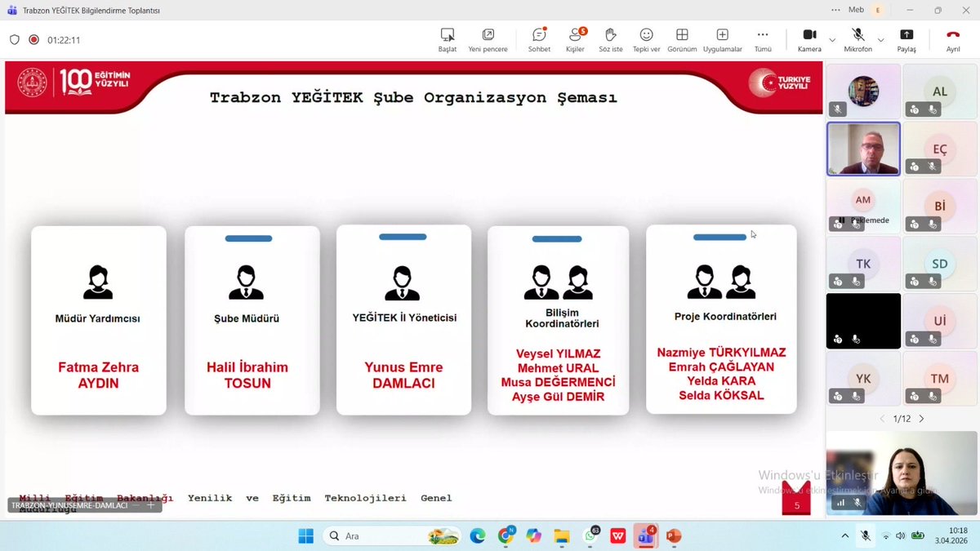
Task: Click the PowerPoint icon in the taskbar
Action: tap(672, 535)
